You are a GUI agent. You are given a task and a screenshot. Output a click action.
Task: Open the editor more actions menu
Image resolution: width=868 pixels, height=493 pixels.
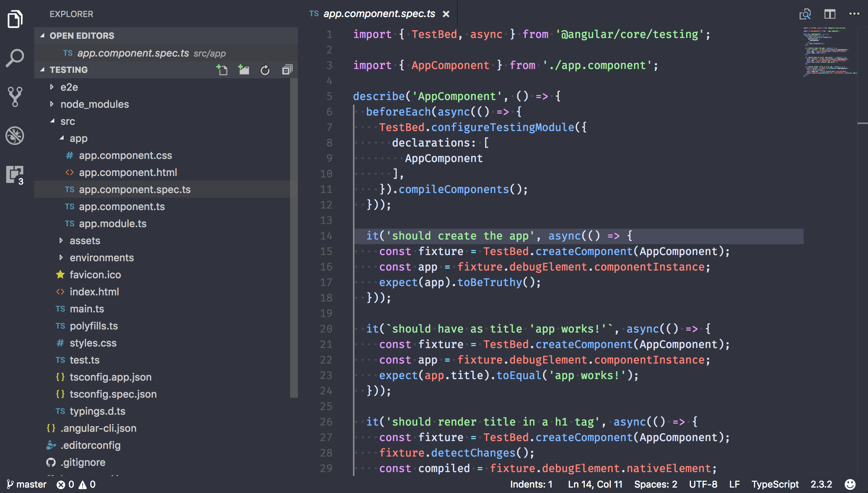(x=854, y=14)
